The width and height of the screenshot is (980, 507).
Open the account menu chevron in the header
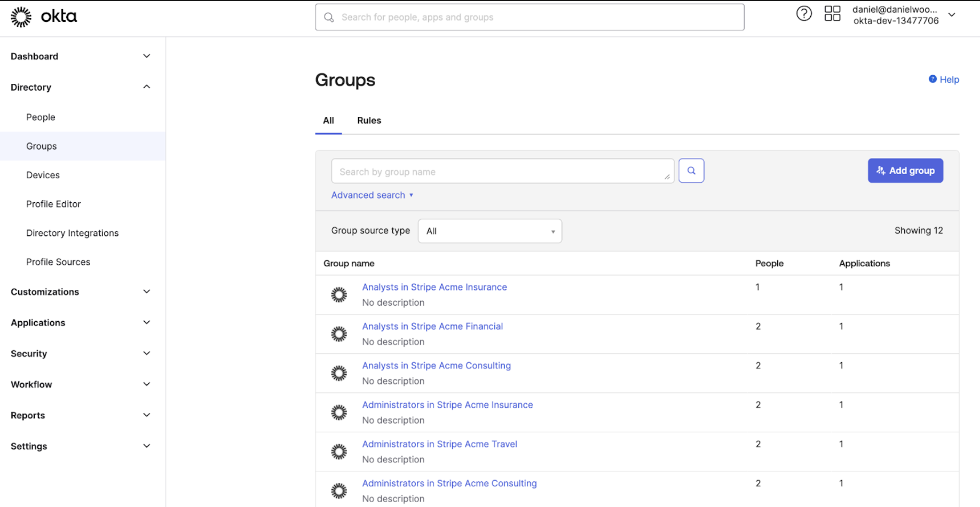952,15
